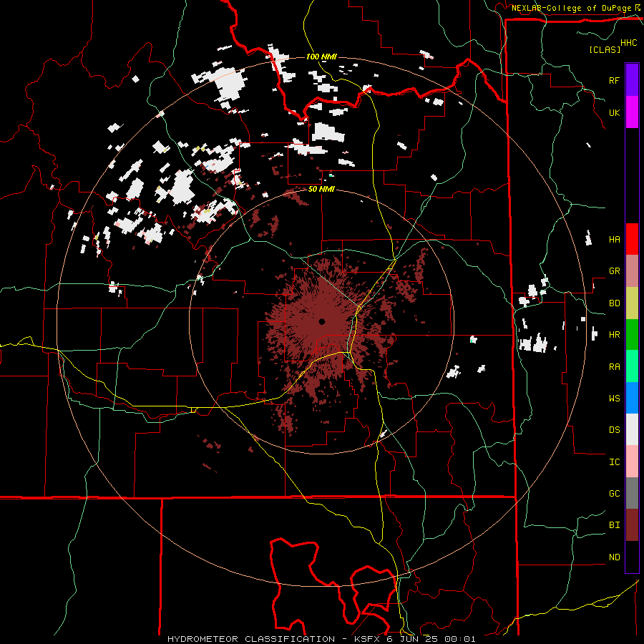
Task: Select the BD yellow legend swatch
Action: (632, 303)
